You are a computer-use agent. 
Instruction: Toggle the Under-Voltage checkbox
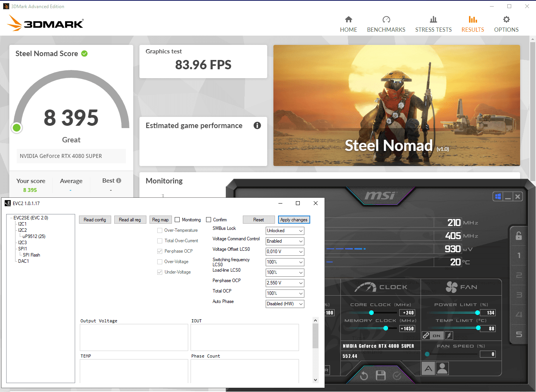tap(160, 272)
